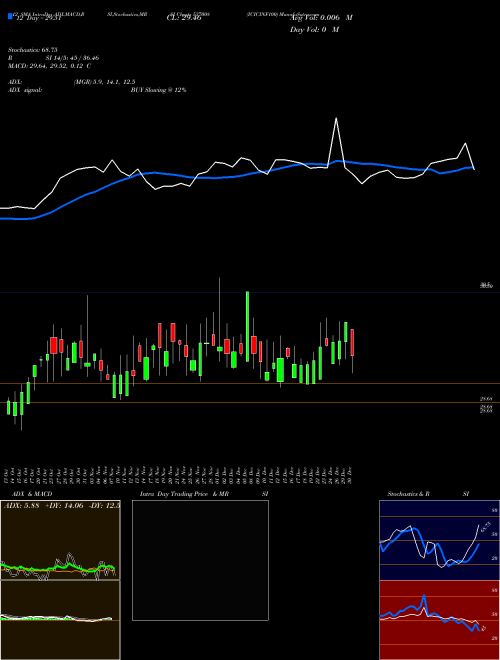Click the blue resistance line above candles

point(250,292)
